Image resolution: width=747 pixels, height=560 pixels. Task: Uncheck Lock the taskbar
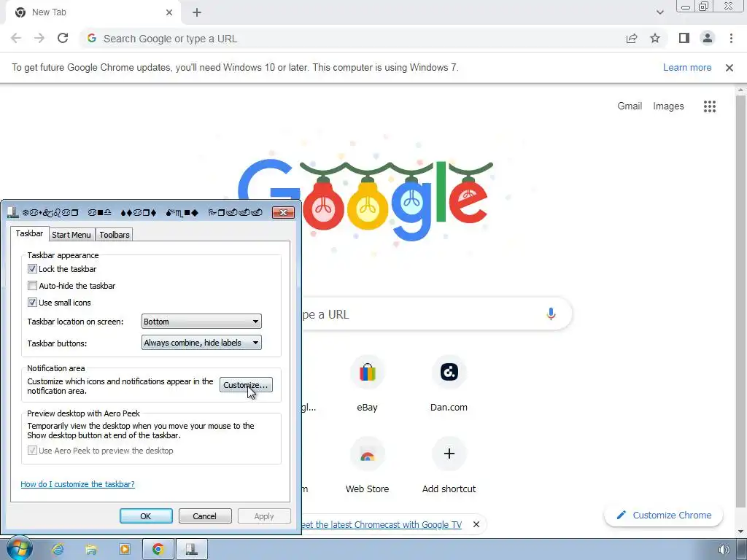click(x=32, y=269)
